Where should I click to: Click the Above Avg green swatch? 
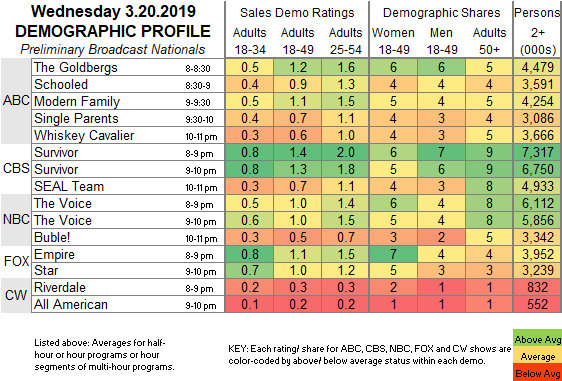[537, 339]
